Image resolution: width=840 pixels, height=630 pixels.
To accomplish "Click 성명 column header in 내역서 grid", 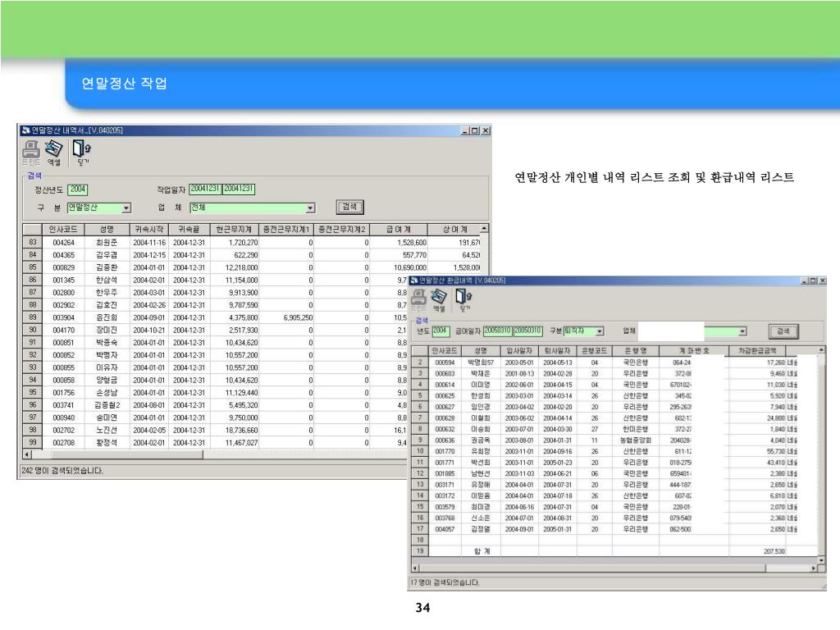I will pos(107,230).
